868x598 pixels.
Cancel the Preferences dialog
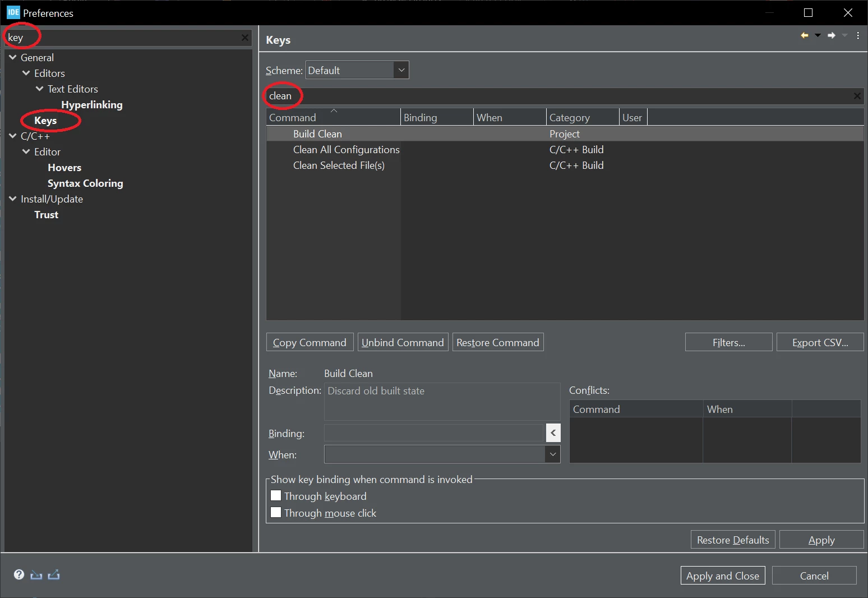point(815,576)
